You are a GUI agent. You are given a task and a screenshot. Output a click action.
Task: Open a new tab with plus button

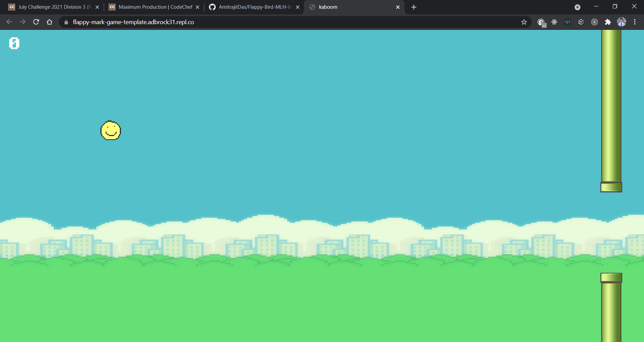tap(414, 7)
